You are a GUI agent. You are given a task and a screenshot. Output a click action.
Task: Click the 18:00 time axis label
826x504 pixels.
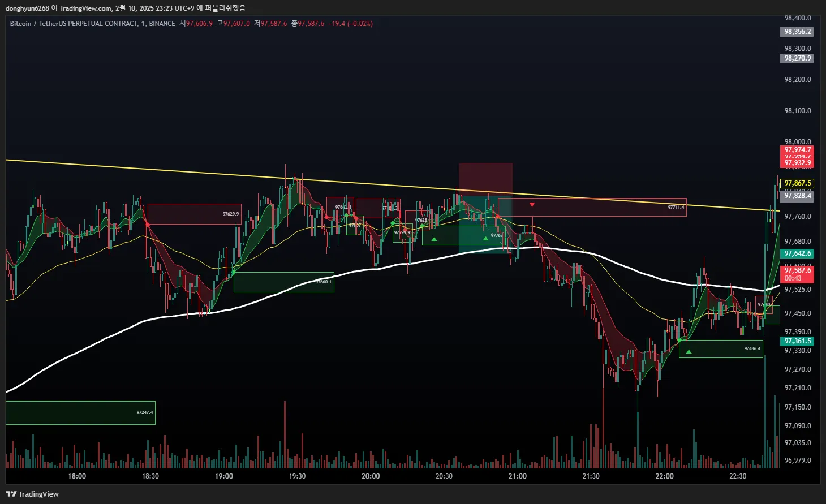77,476
